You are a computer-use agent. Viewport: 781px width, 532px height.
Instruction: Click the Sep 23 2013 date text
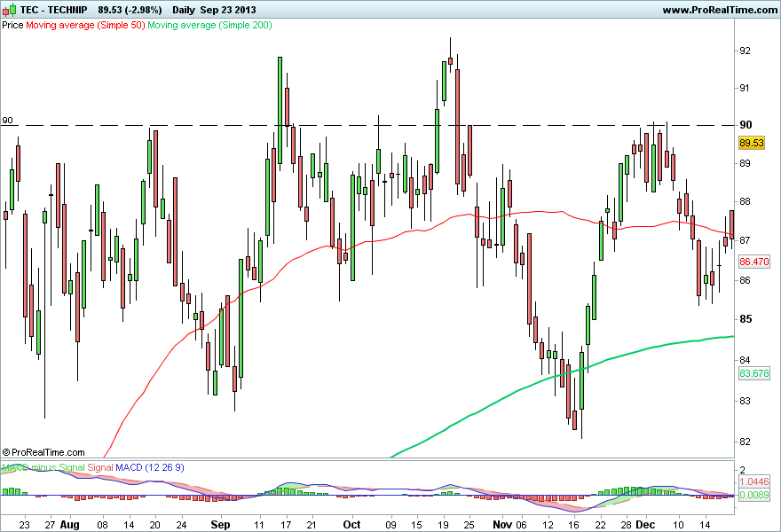[x=228, y=10]
